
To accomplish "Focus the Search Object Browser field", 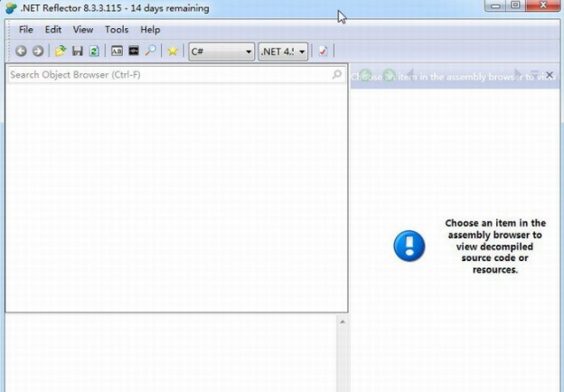I will (x=176, y=75).
